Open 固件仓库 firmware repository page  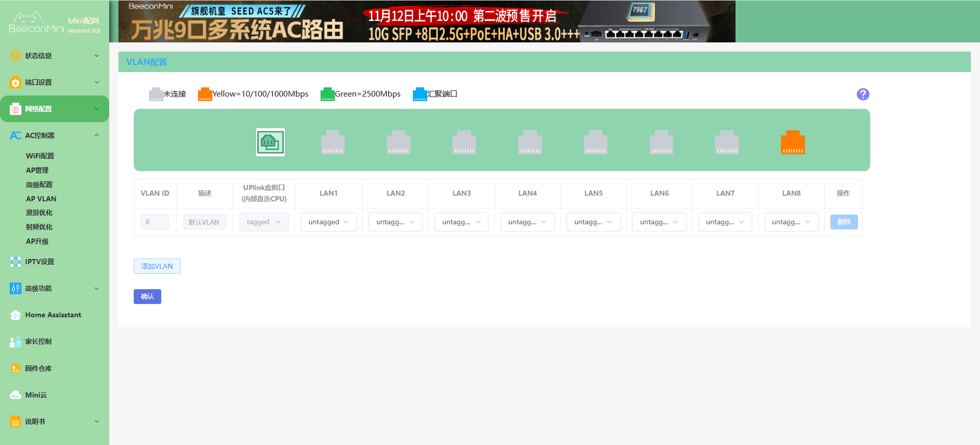tap(38, 368)
